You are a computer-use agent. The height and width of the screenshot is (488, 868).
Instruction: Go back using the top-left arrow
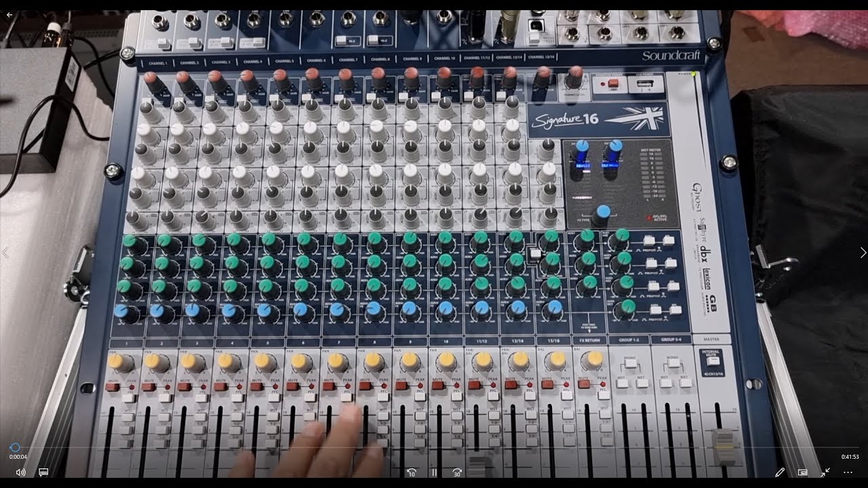(9, 14)
